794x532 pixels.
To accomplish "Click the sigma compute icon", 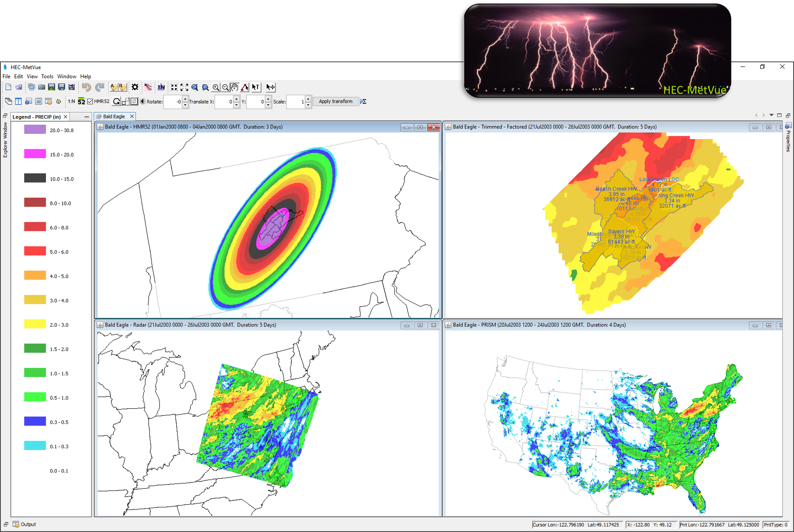I will 363,101.
